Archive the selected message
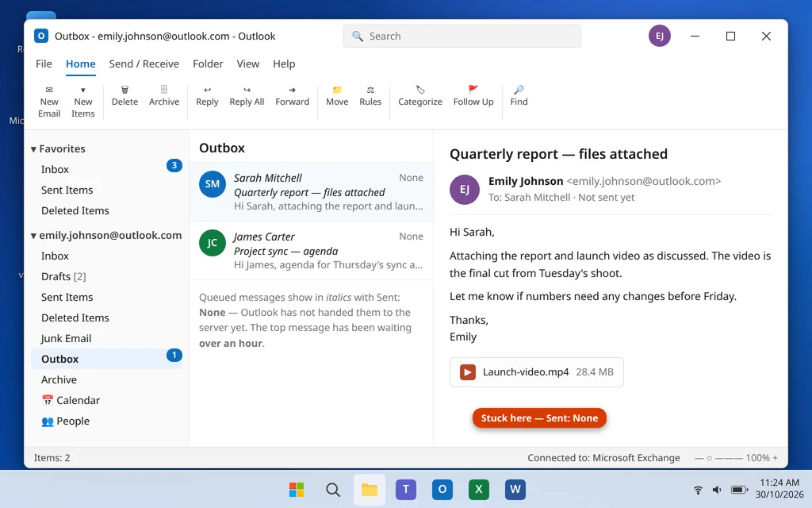The image size is (812, 508). pyautogui.click(x=164, y=96)
